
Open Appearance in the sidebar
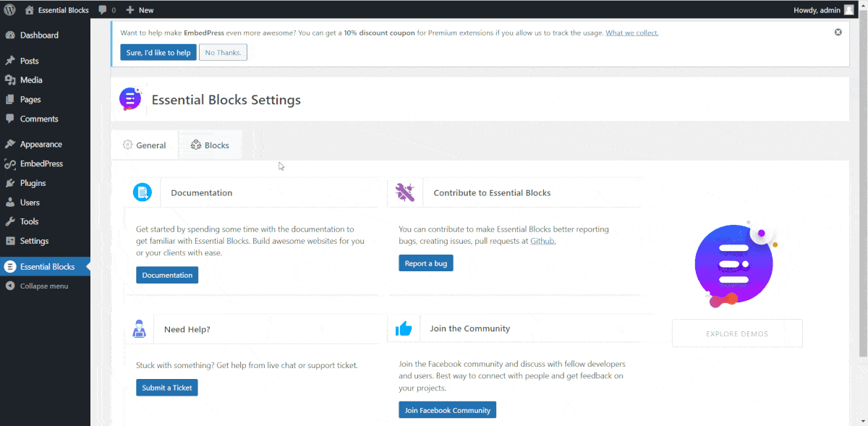pos(45,144)
